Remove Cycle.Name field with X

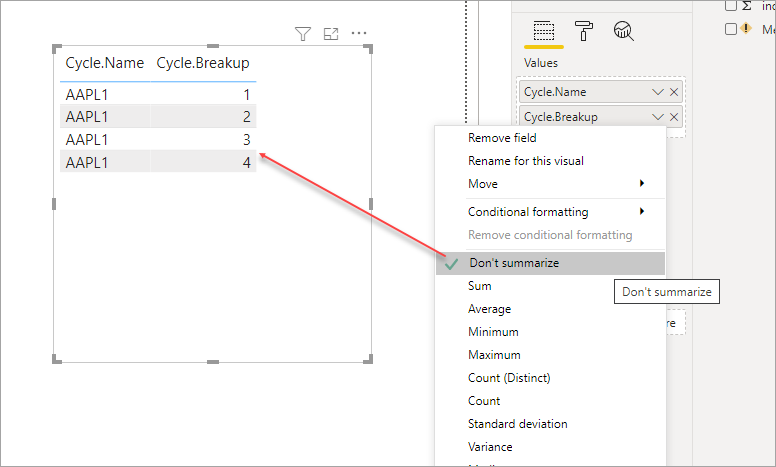coord(674,92)
